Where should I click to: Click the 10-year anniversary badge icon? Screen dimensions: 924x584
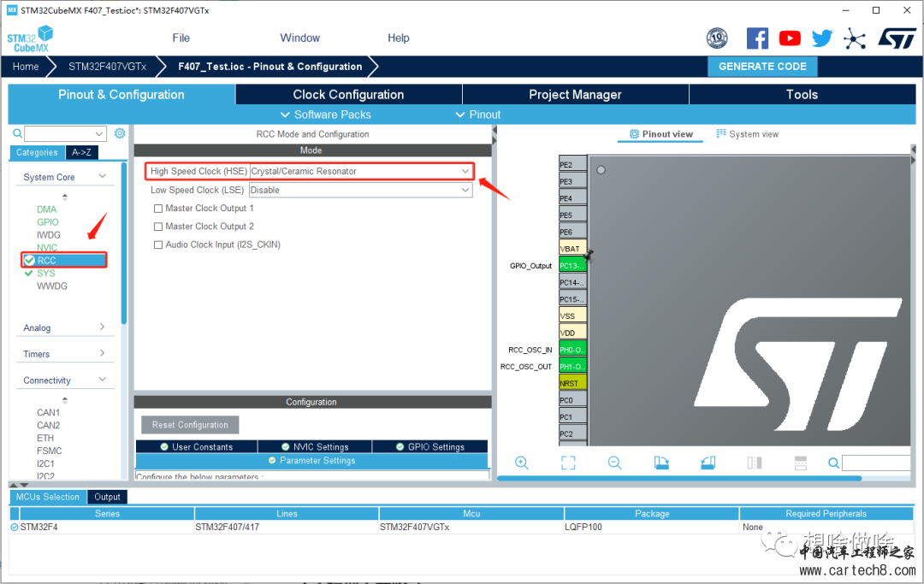717,38
